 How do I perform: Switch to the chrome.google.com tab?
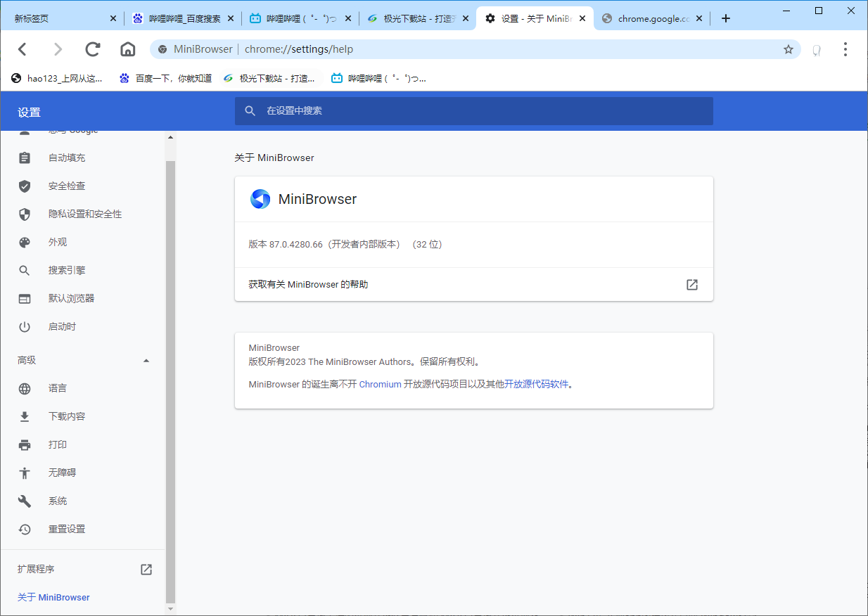pyautogui.click(x=650, y=18)
